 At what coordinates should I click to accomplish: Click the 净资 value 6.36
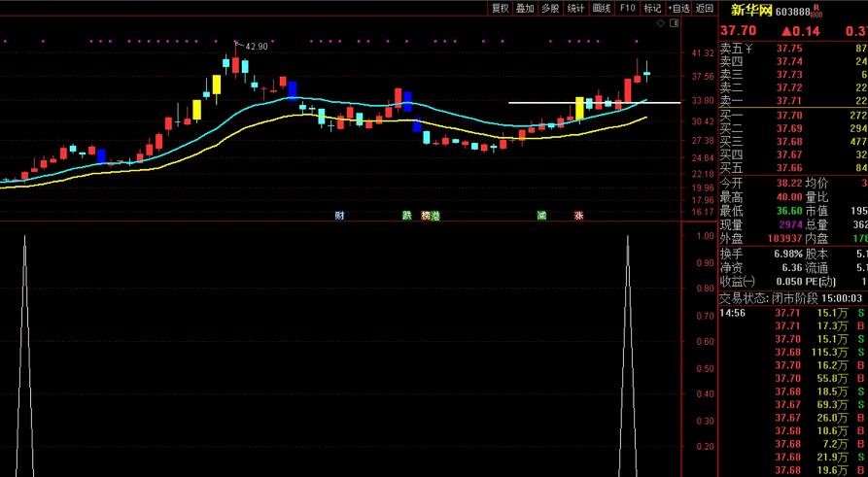point(791,268)
